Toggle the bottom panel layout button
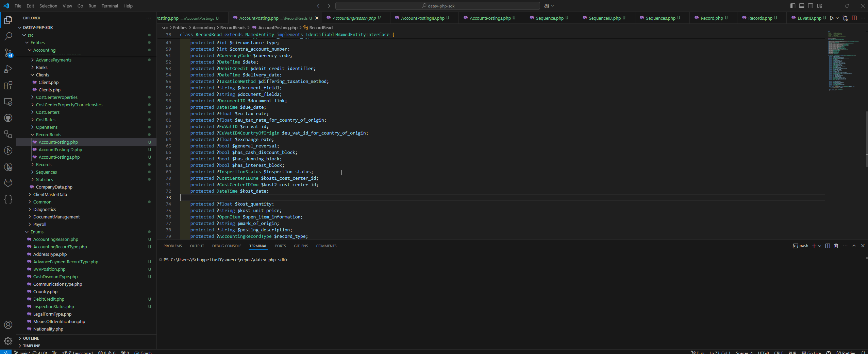Image resolution: width=868 pixels, height=354 pixels. pos(802,6)
